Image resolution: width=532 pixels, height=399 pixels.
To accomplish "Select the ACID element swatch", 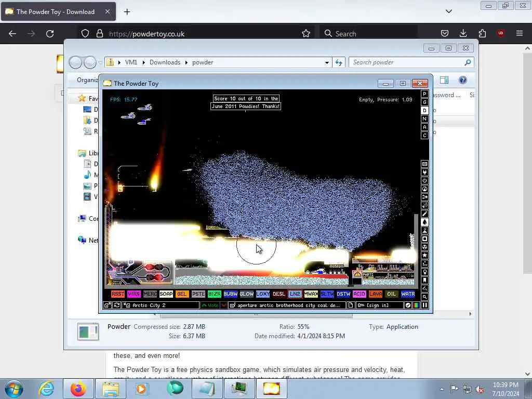I will click(x=360, y=294).
